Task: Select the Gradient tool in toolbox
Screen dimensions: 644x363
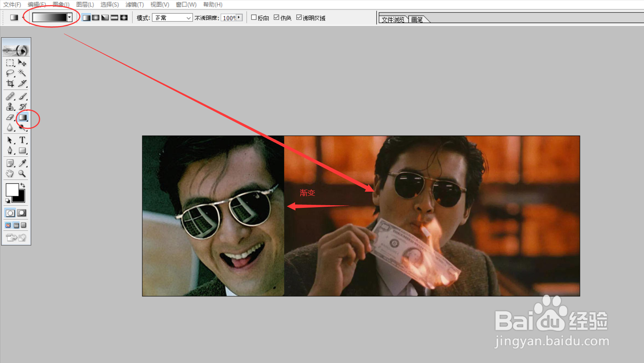Action: [23, 117]
